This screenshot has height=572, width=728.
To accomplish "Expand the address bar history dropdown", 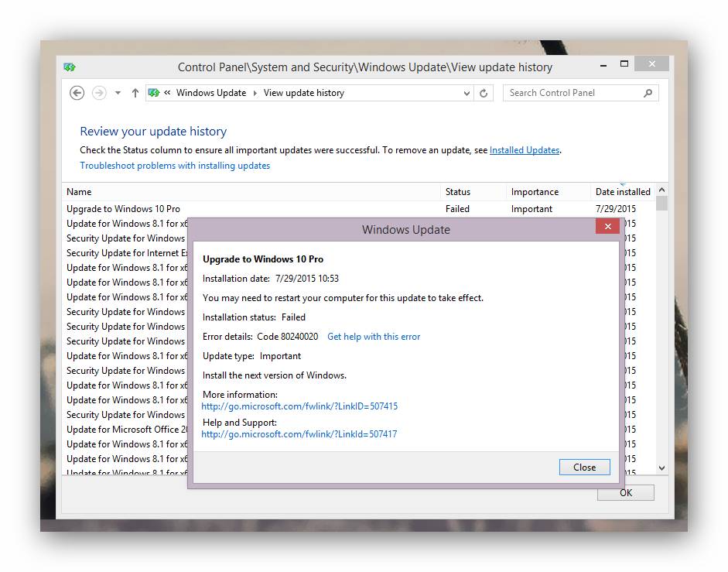I will coord(467,93).
